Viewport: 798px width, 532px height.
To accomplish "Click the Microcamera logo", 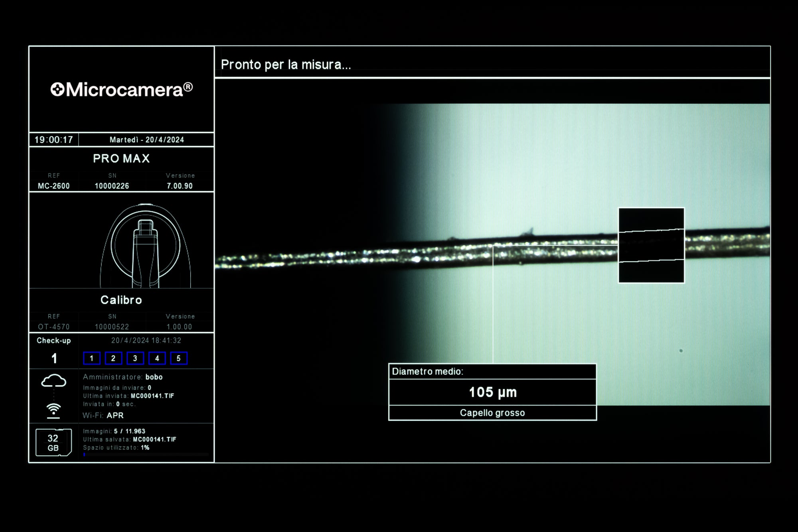I will coord(121,89).
